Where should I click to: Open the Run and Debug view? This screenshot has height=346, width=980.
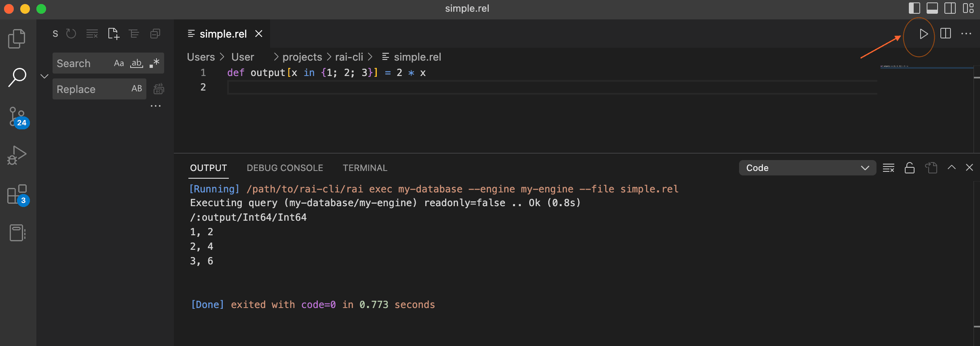[17, 155]
